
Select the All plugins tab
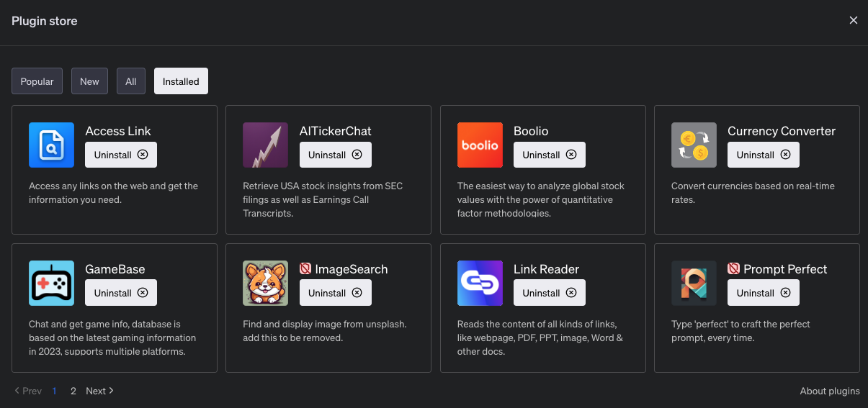click(x=131, y=81)
